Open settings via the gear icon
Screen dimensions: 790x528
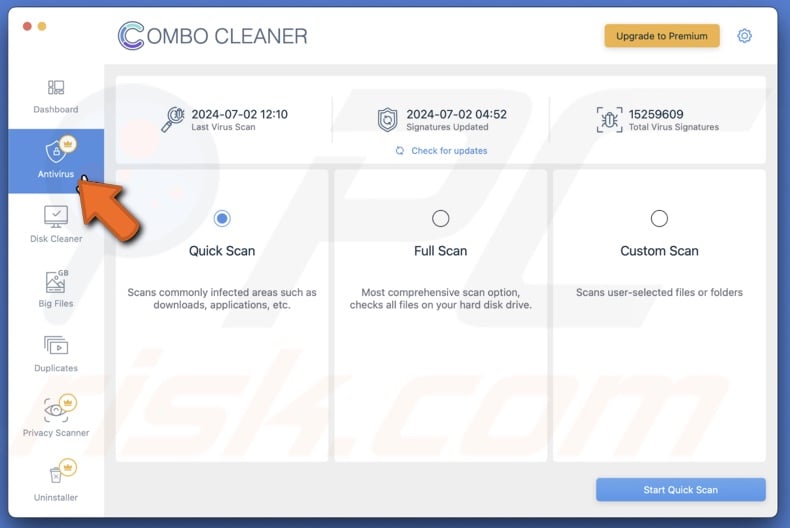click(744, 36)
